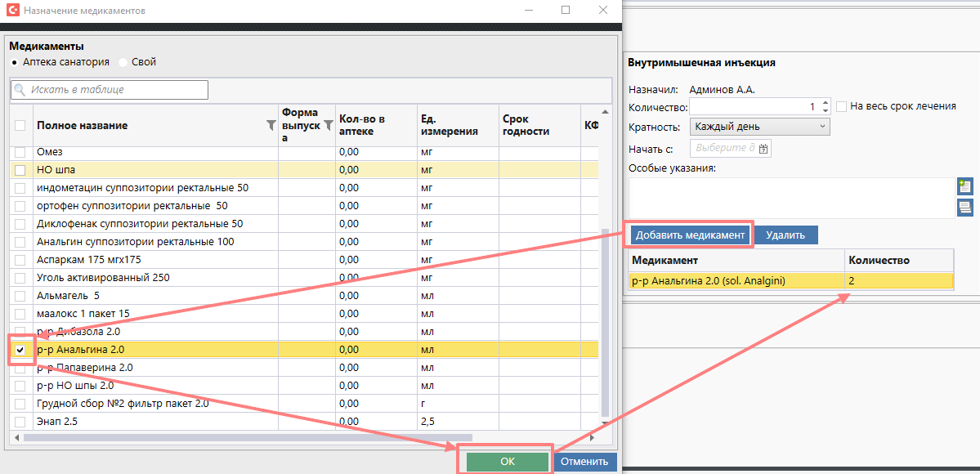This screenshot has height=474, width=980.
Task: Tick the select-all checkbox in the table header
Action: [20, 126]
